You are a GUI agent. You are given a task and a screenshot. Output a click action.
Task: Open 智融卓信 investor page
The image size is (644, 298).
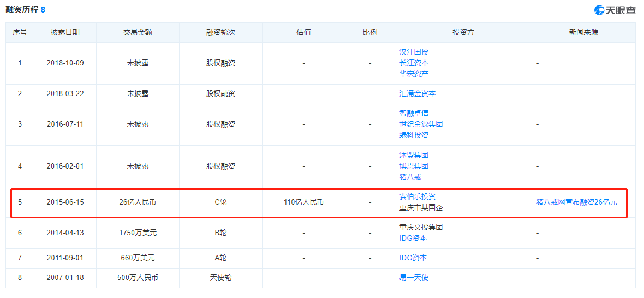(414, 113)
